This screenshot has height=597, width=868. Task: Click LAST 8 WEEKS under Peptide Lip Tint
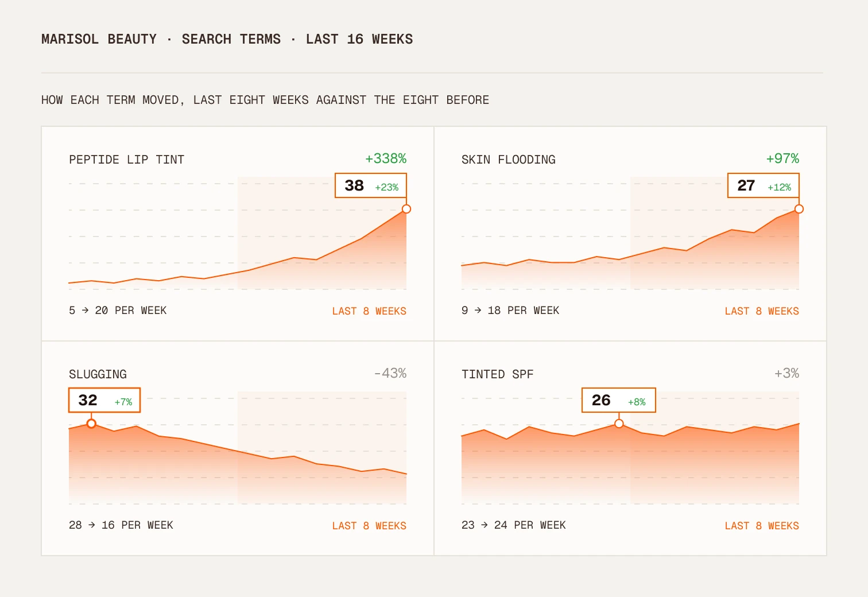pyautogui.click(x=369, y=311)
